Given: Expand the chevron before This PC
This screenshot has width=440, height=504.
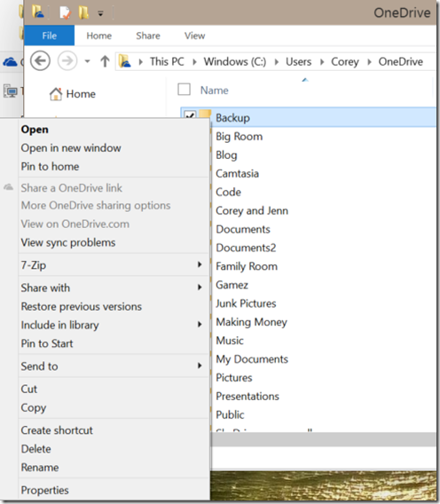Looking at the screenshot, I should [140, 62].
